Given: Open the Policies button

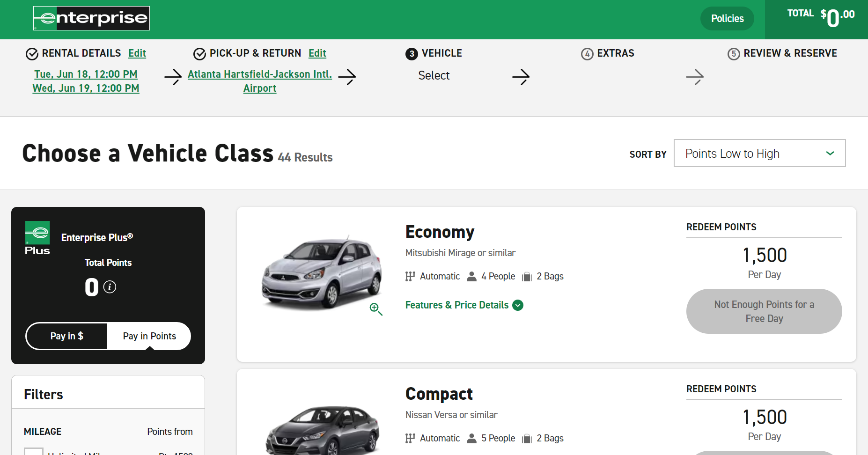Looking at the screenshot, I should point(727,19).
